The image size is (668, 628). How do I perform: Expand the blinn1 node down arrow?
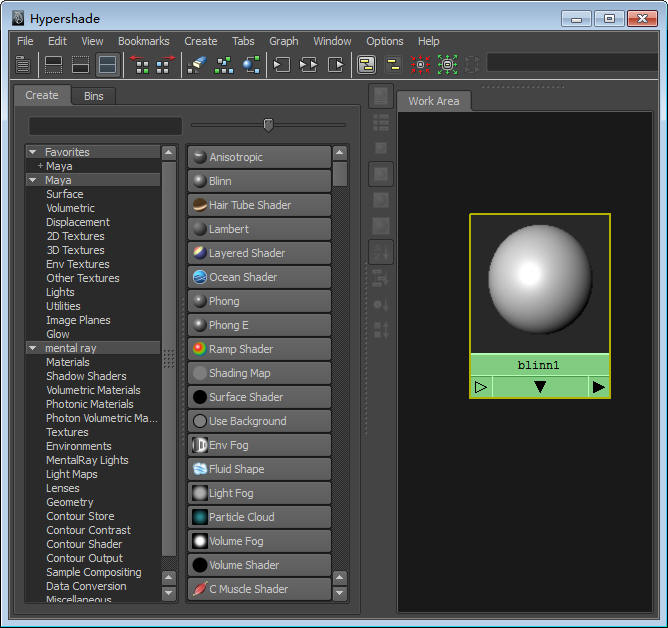[x=540, y=387]
